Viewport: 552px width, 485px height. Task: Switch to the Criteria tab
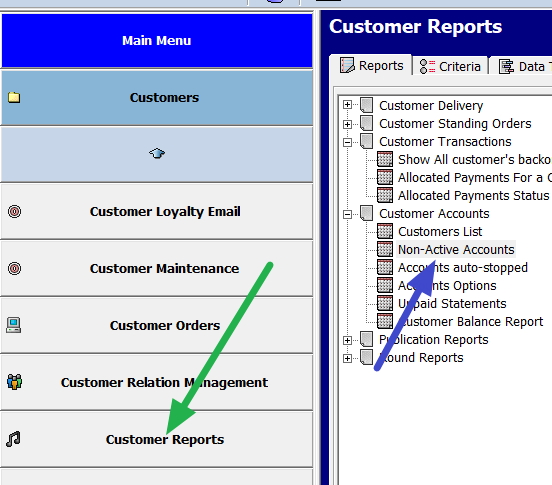pyautogui.click(x=450, y=66)
